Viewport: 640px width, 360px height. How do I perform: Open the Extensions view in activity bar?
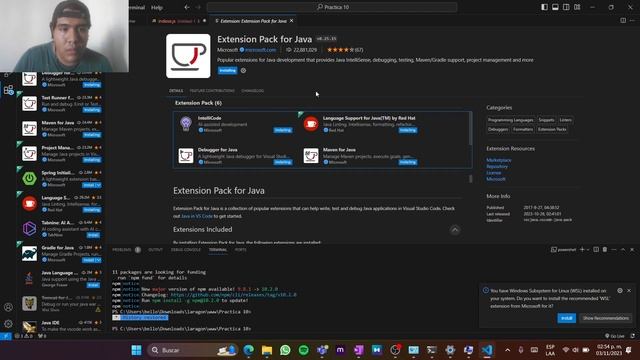click(x=8, y=90)
